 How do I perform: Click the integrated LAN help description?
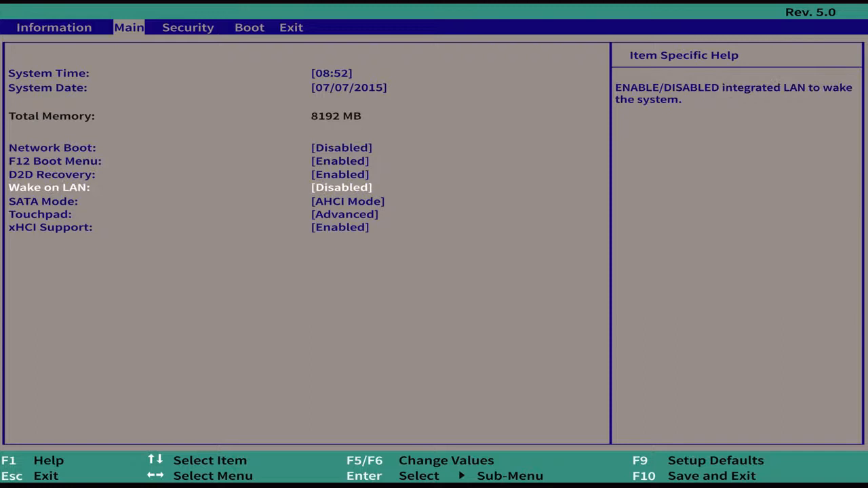[x=734, y=94]
